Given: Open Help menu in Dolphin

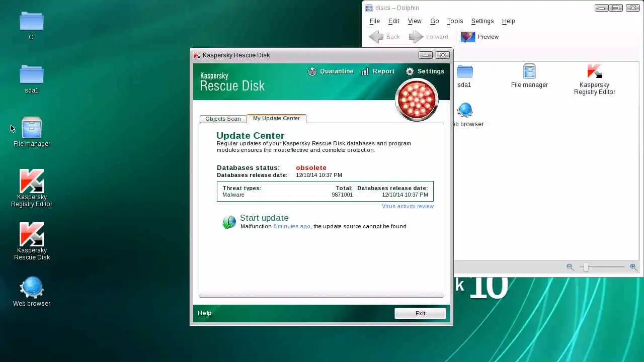Looking at the screenshot, I should click(x=508, y=21).
